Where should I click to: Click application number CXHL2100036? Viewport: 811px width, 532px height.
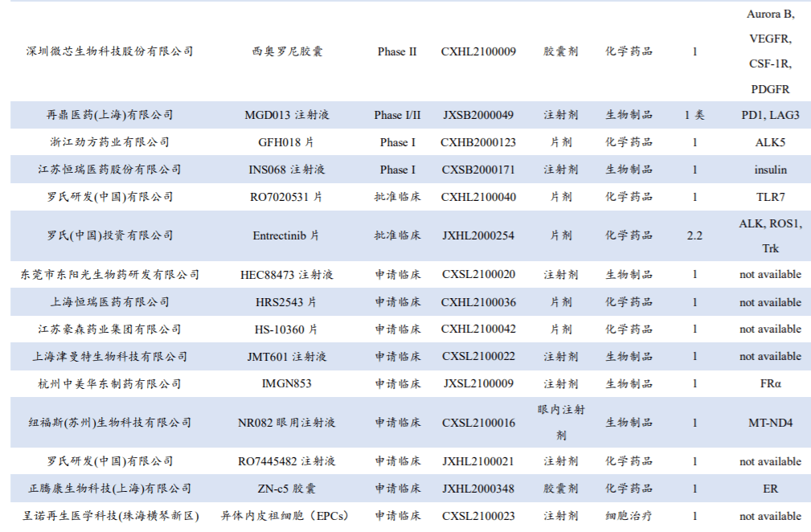478,302
